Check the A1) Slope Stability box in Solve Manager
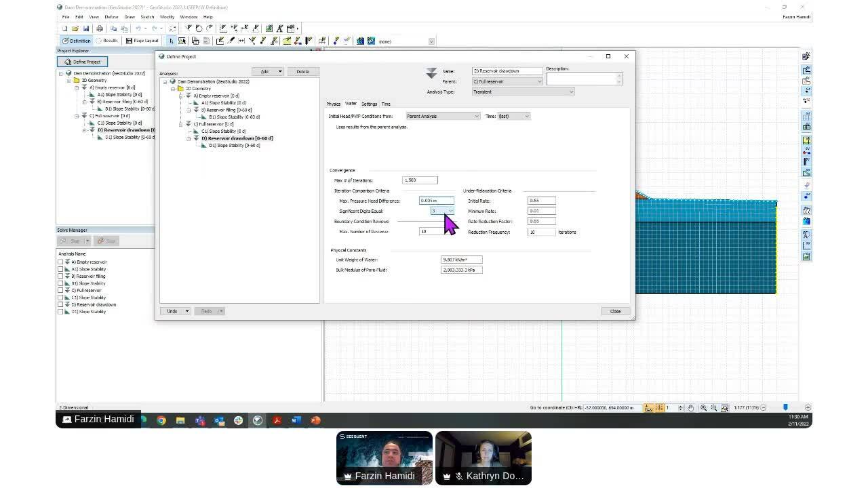Screen dimensions: 868x488 [60, 269]
